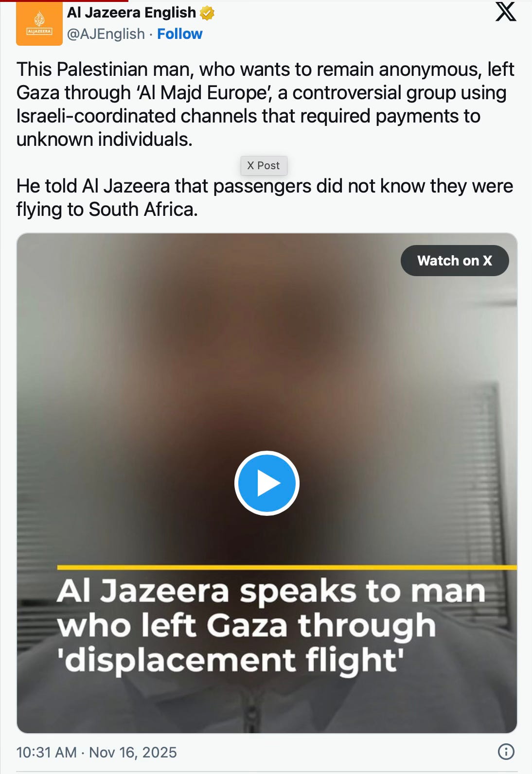Click the Al Jazeera English display name
This screenshot has height=774, width=532.
click(131, 13)
